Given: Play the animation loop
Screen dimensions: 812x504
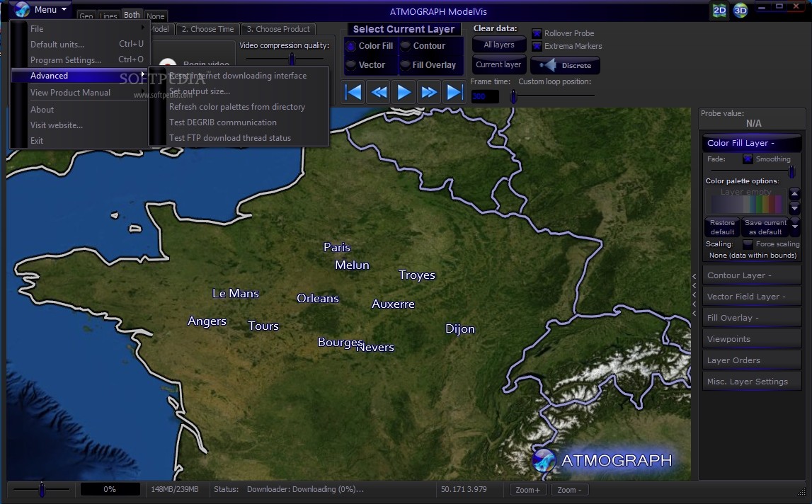Looking at the screenshot, I should (404, 93).
